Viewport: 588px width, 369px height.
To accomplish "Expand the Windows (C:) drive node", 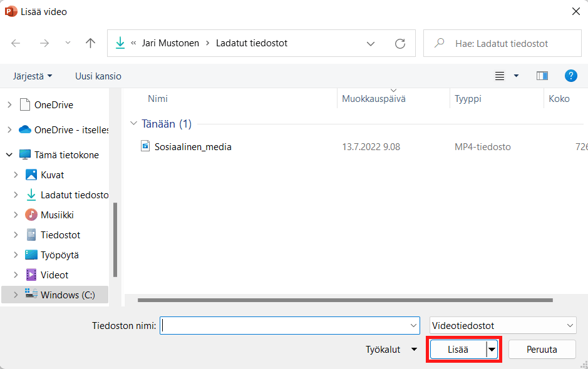I will [16, 295].
